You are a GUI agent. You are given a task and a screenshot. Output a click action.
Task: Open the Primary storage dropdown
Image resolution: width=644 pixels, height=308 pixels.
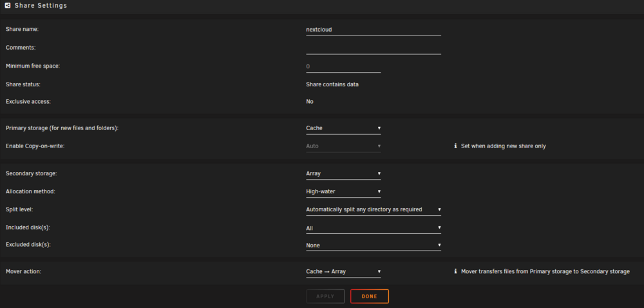(343, 128)
